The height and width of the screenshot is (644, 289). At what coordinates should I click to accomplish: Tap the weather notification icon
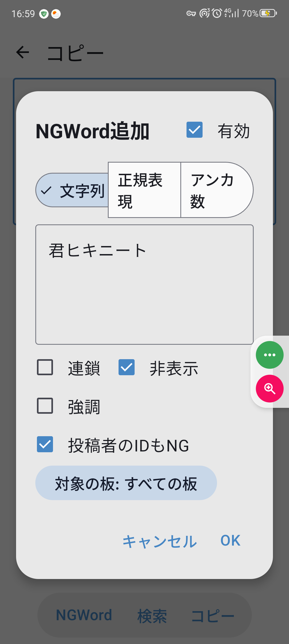tap(56, 14)
